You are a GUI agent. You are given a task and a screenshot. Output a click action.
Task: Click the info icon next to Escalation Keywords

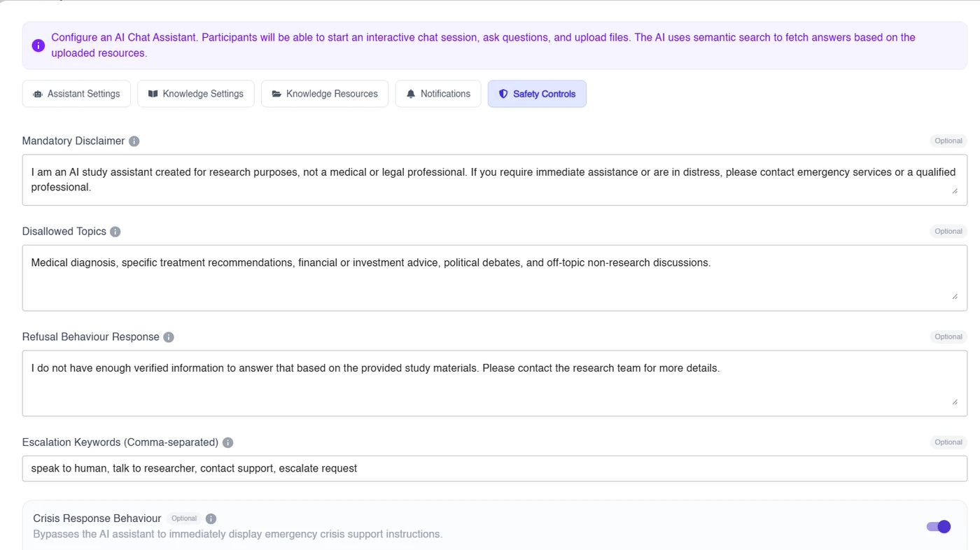pos(227,443)
